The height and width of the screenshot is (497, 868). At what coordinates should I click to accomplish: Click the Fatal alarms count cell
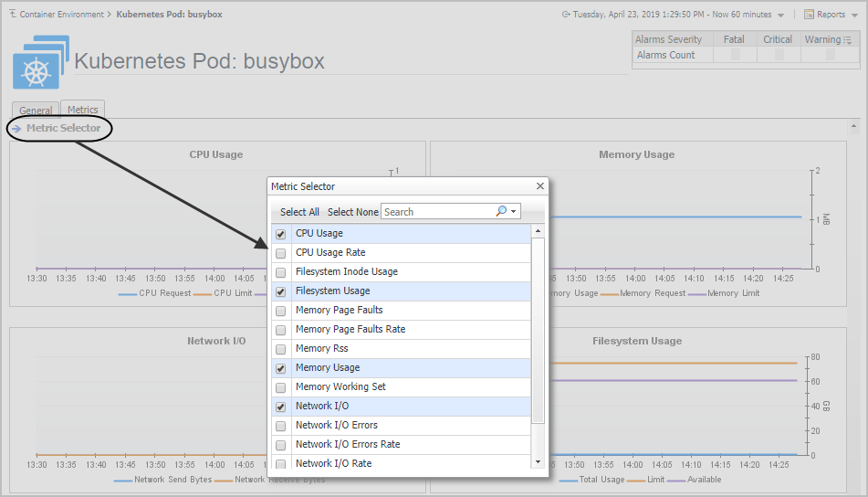click(735, 54)
